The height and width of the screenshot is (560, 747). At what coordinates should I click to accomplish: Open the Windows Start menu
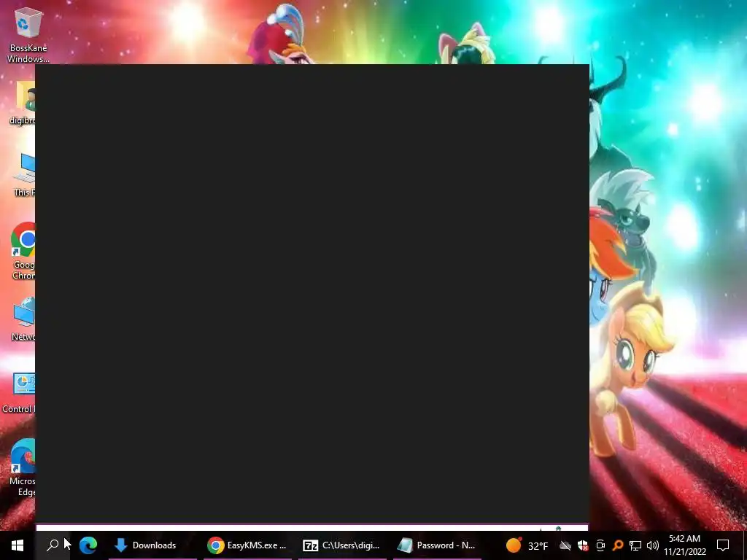(x=18, y=545)
